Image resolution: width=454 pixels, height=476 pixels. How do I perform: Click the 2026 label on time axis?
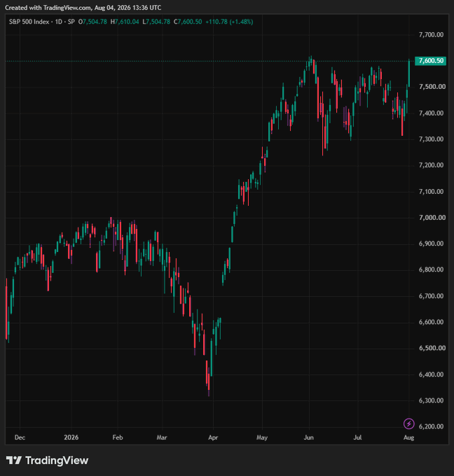point(71,437)
